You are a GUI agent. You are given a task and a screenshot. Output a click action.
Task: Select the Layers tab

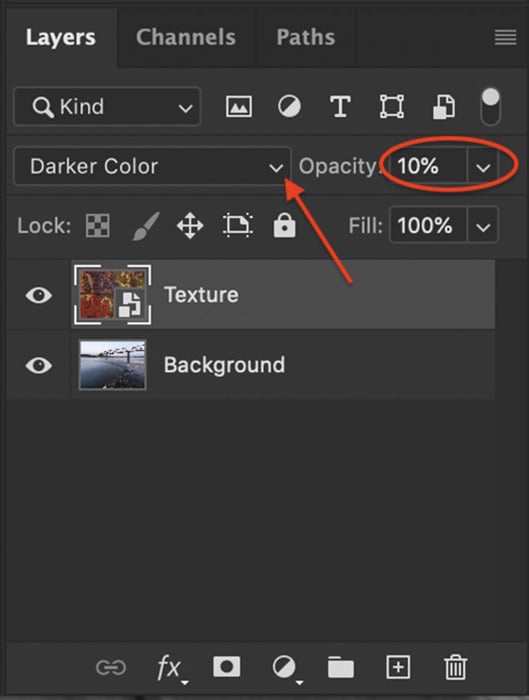coord(61,37)
